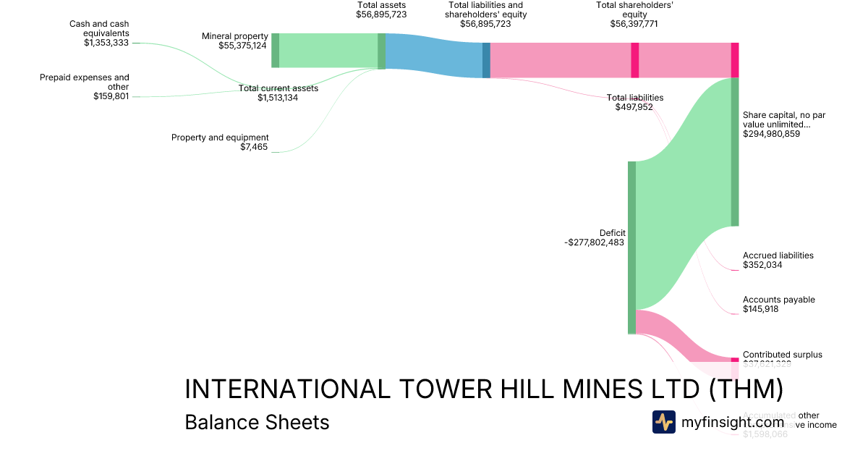868x456 pixels.
Task: Click the myfinsight pulse logo icon
Action: (664, 422)
